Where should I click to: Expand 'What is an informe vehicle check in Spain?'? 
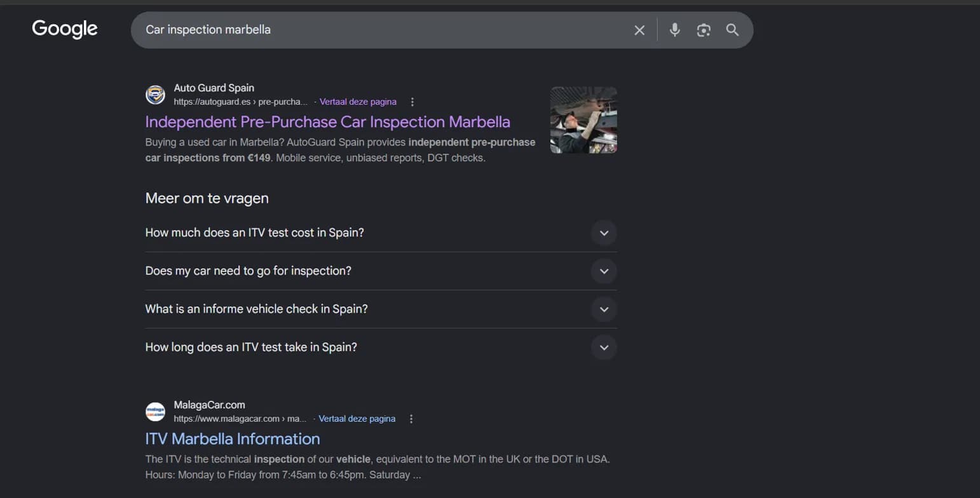coord(381,309)
